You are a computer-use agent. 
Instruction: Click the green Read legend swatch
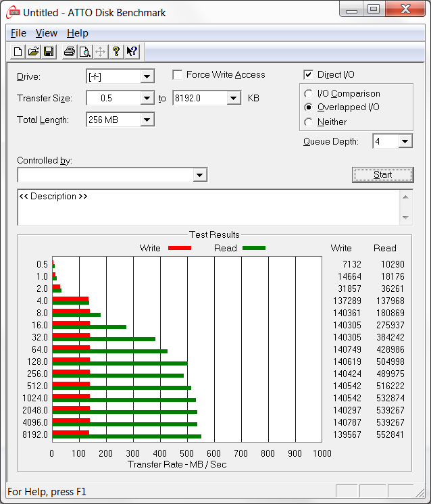[254, 248]
